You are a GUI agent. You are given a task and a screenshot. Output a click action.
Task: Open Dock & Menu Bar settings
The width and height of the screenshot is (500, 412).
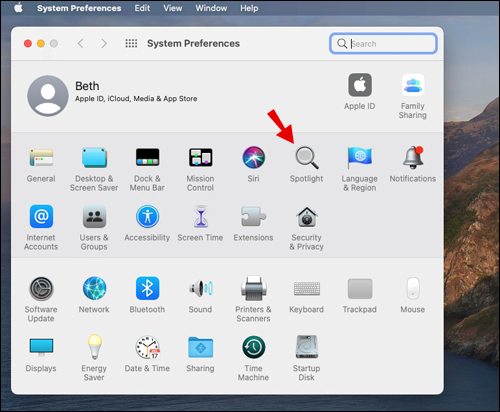(x=147, y=157)
